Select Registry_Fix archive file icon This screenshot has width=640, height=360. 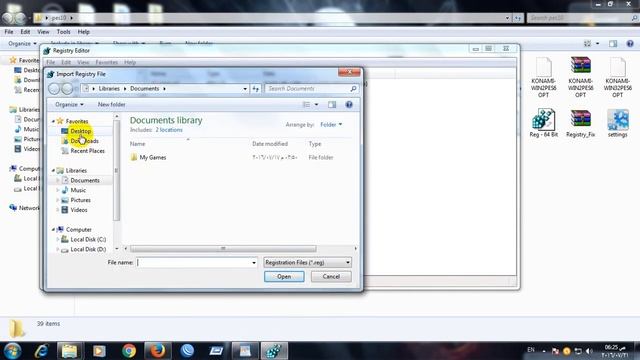pyautogui.click(x=580, y=122)
